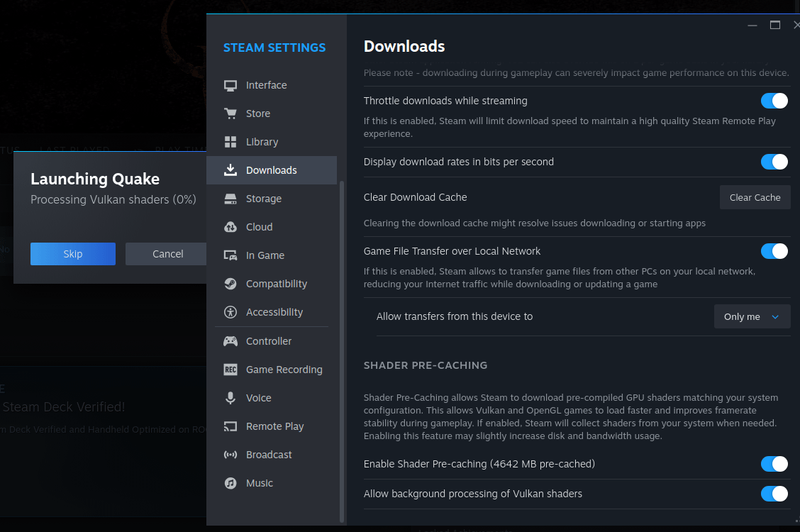
Task: Click the Cloud icon in settings sidebar
Action: point(230,227)
